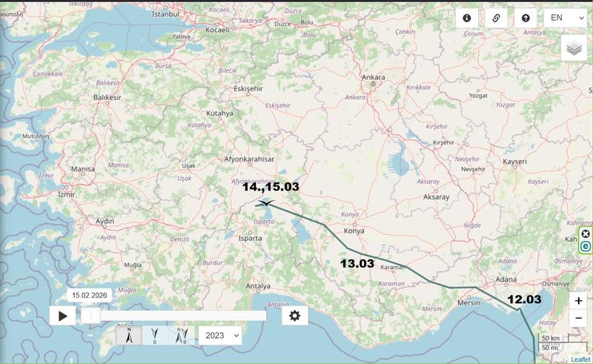The width and height of the screenshot is (593, 364).
Task: Click the Kırıkkale label
Action: (419, 87)
